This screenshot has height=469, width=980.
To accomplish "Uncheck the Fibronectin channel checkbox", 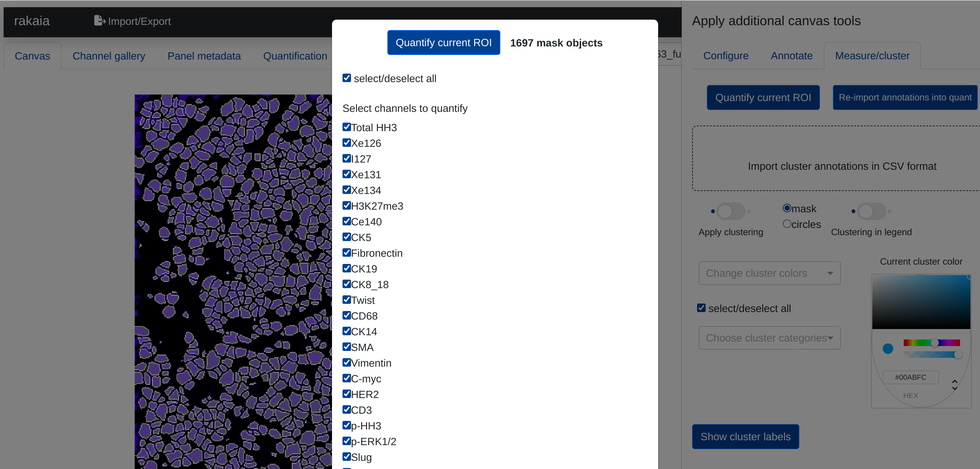I will tap(346, 252).
